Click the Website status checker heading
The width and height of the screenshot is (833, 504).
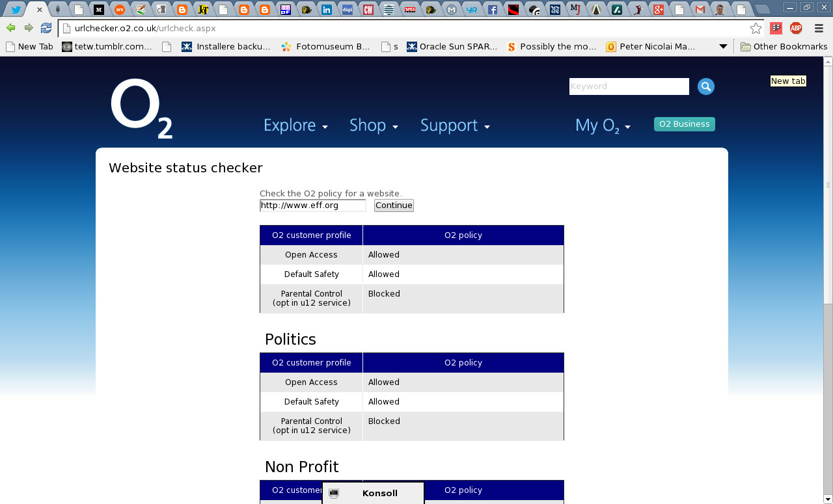click(185, 168)
